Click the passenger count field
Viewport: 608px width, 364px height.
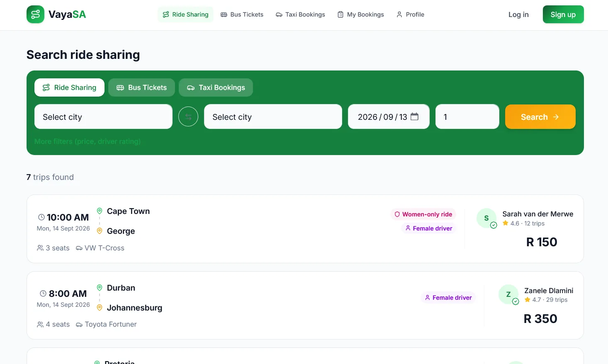pos(467,117)
